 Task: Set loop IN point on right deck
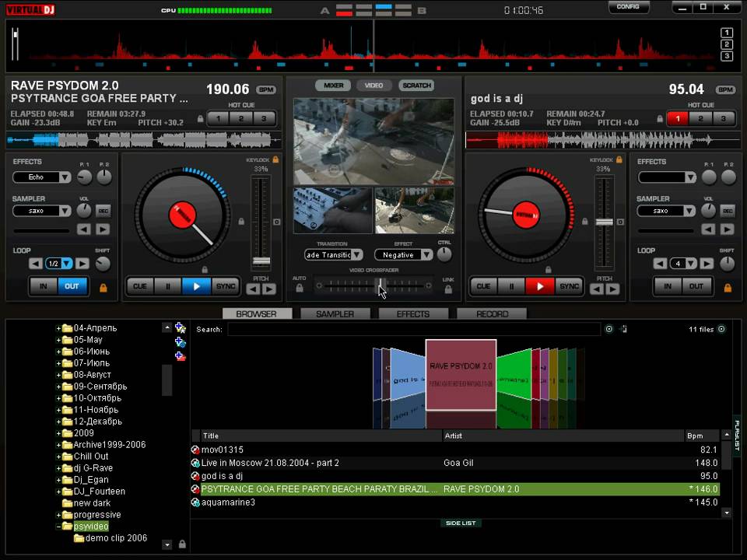click(x=668, y=287)
